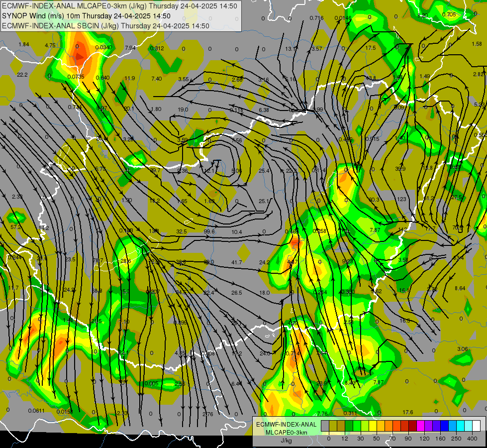Screen dimensions: 487x448
Task: Click the map value 8.64
Action: (460, 289)
